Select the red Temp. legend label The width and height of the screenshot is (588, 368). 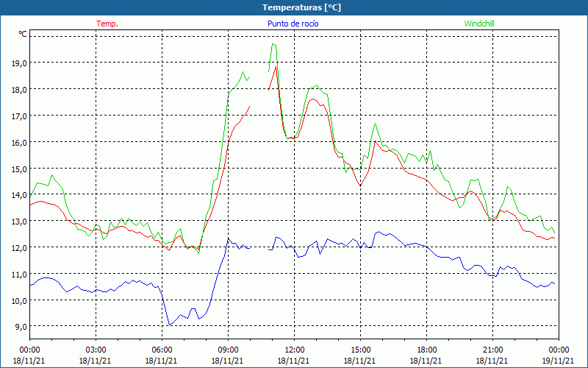click(x=107, y=24)
